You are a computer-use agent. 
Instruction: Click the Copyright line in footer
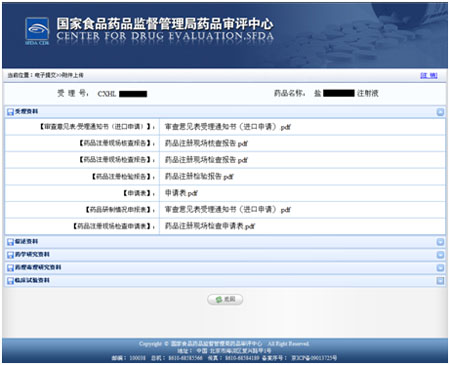click(x=224, y=344)
